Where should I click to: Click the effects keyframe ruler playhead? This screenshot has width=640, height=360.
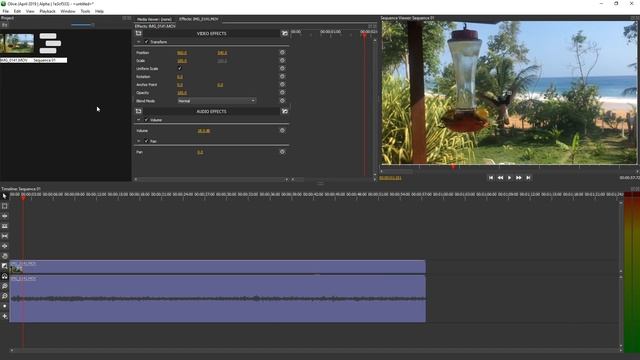364,35
